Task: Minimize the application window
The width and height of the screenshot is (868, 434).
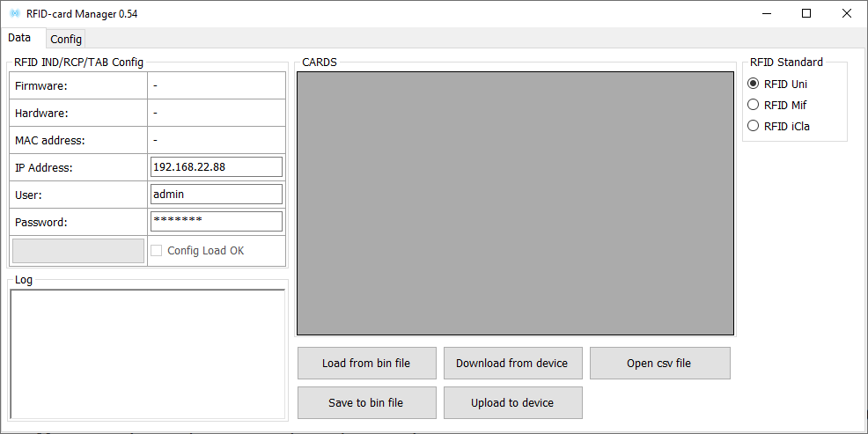Action: click(x=766, y=14)
